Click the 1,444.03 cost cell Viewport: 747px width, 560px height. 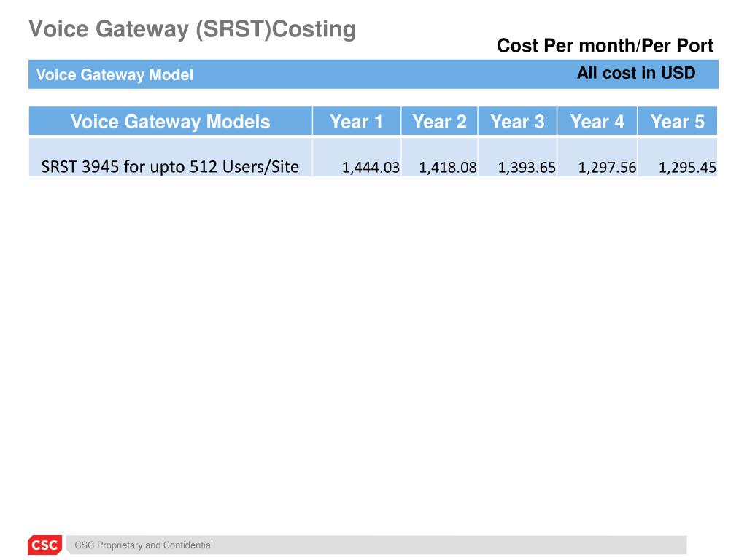click(356, 157)
